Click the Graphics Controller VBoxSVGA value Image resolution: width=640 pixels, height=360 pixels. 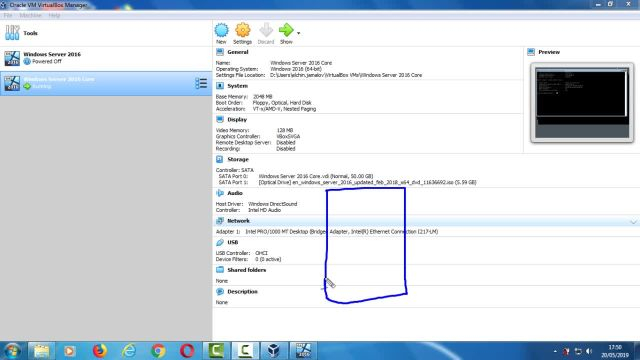pos(288,137)
